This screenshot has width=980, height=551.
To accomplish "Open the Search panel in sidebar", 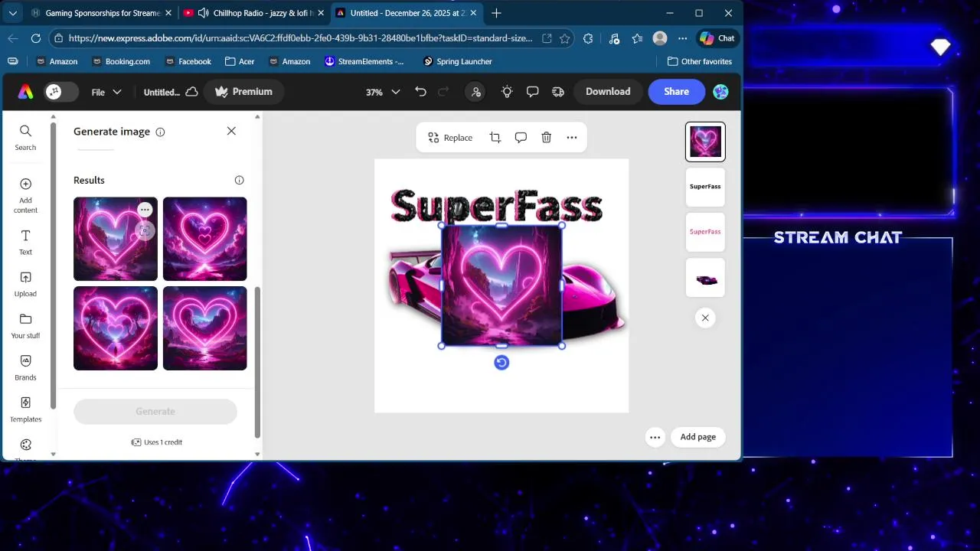I will click(x=25, y=138).
